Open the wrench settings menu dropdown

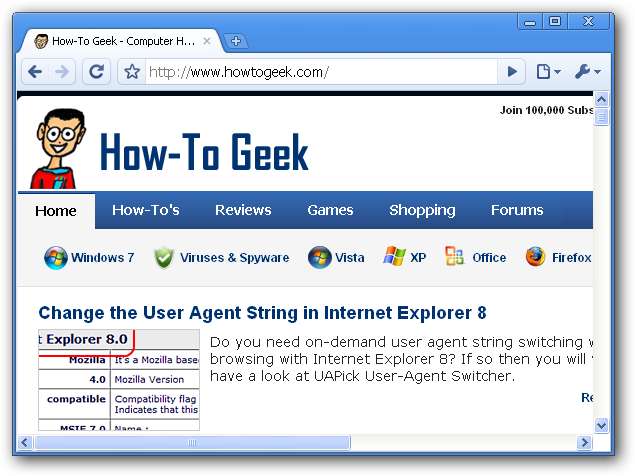588,72
